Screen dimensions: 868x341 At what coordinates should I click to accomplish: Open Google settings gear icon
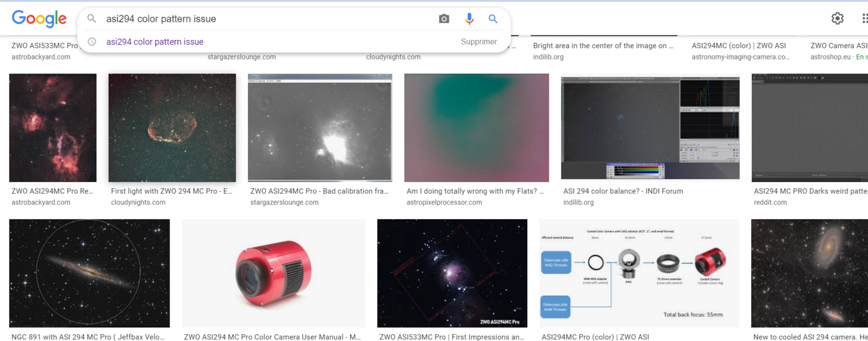[x=837, y=18]
